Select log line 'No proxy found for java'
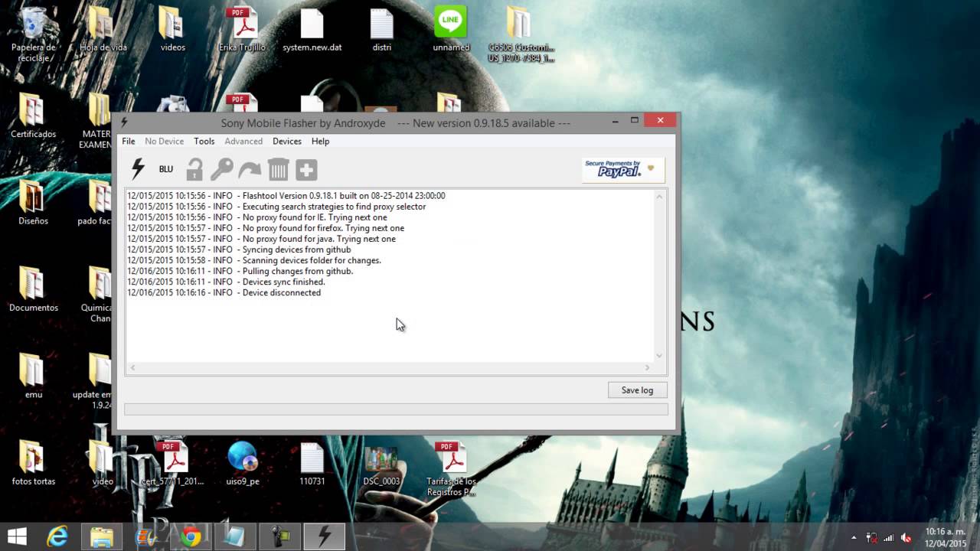 pyautogui.click(x=262, y=239)
